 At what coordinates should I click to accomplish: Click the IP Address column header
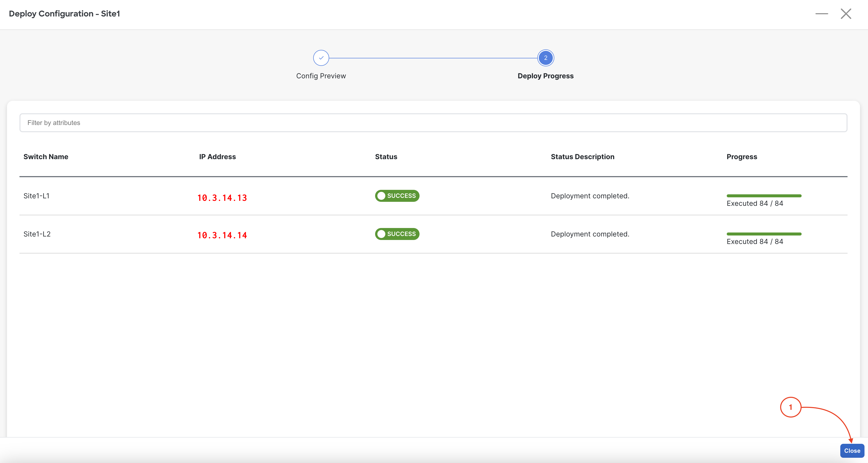pos(217,157)
